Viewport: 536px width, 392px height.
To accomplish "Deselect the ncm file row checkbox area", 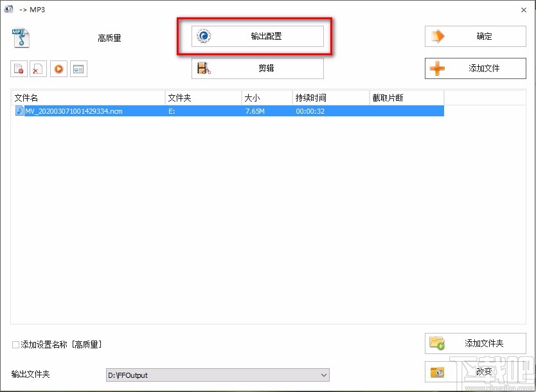I will click(19, 111).
